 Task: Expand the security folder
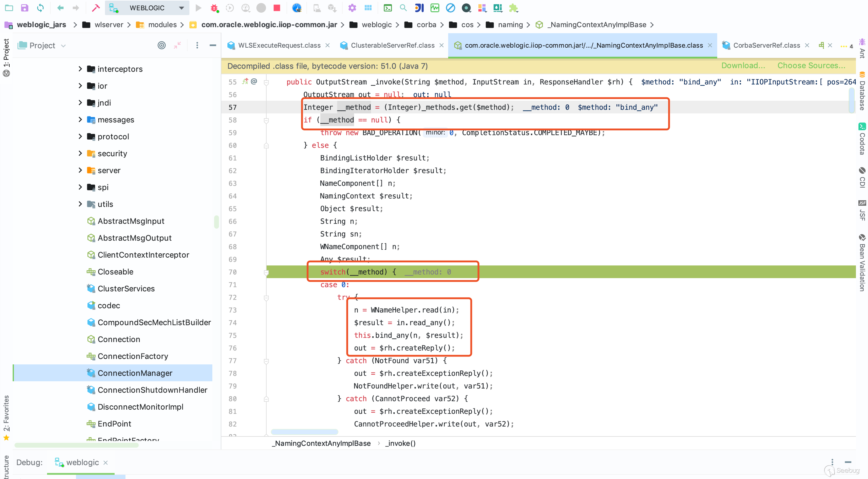(80, 153)
